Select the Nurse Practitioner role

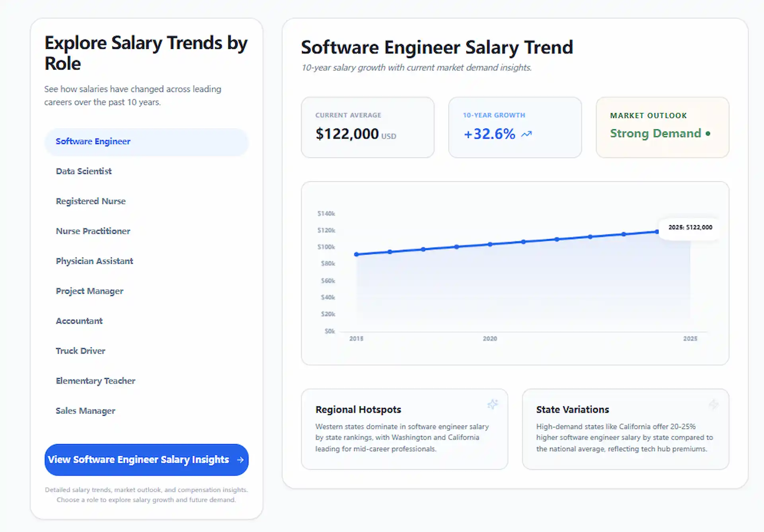point(146,231)
